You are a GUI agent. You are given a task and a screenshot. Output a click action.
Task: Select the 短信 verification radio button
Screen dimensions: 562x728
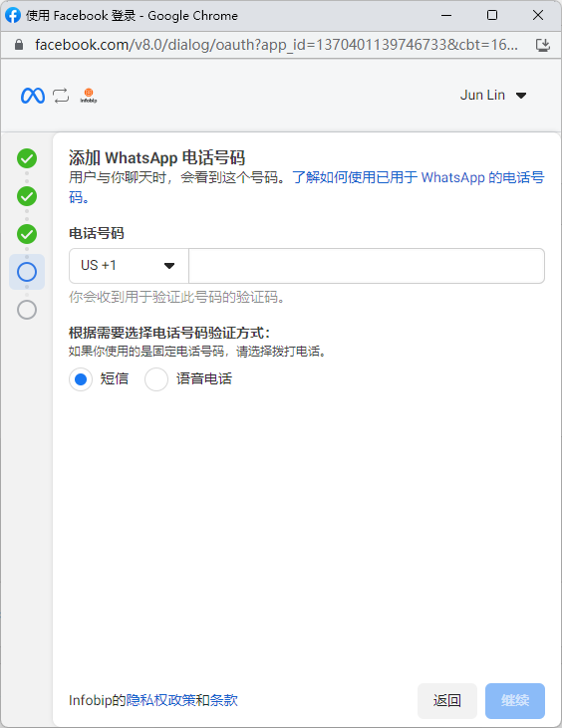[81, 379]
